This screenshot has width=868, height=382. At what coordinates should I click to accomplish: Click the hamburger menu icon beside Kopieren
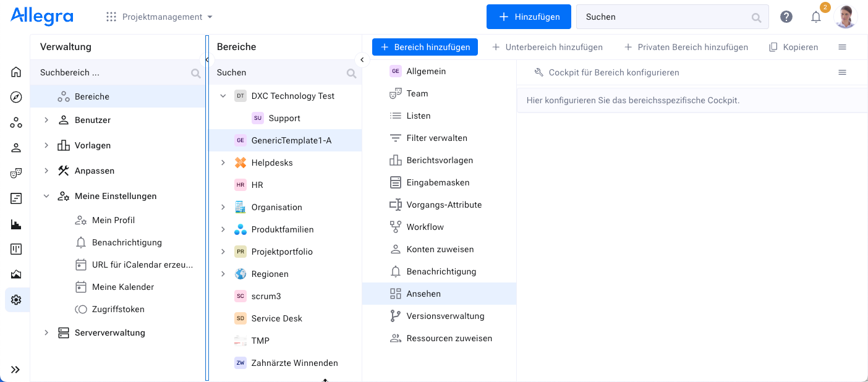[842, 47]
